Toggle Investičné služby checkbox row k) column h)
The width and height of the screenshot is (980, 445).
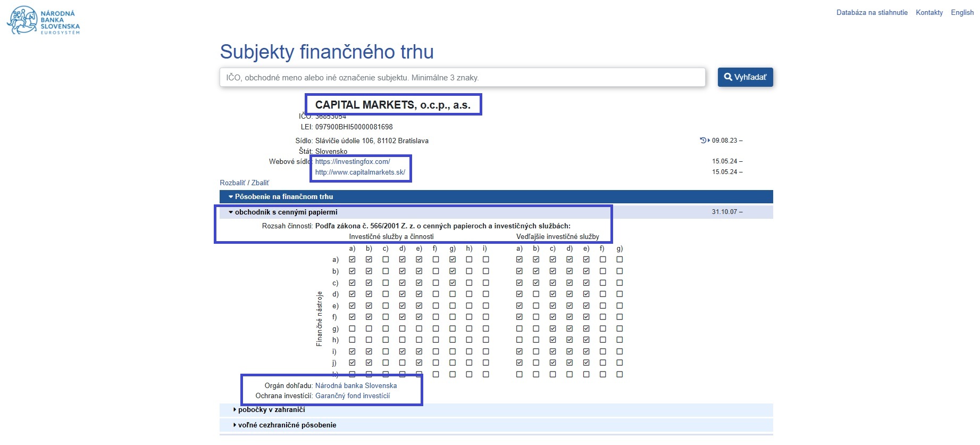click(x=469, y=374)
